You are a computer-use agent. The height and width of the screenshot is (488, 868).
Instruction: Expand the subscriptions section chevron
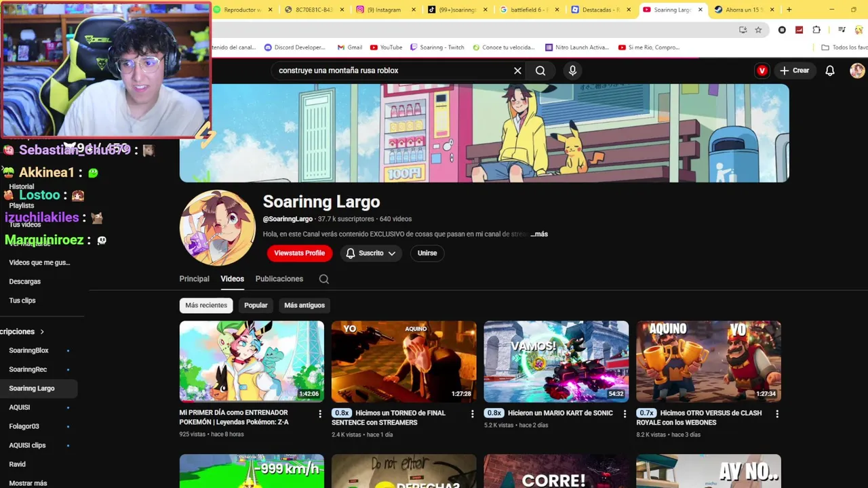point(42,331)
